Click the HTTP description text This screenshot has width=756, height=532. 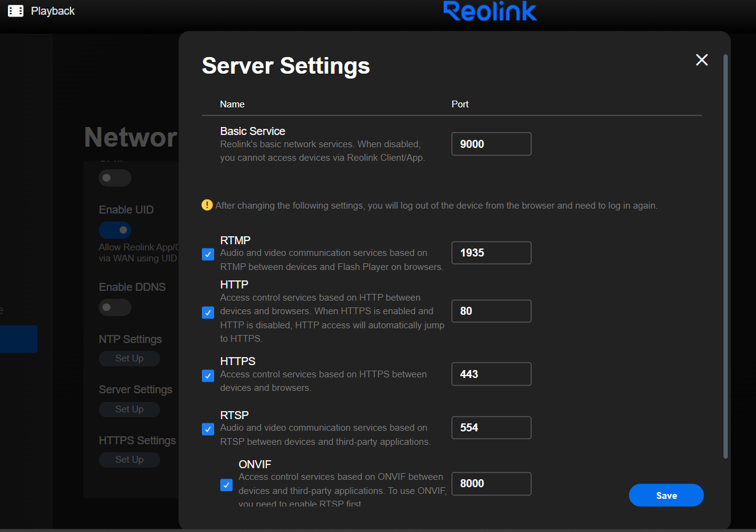pyautogui.click(x=333, y=318)
